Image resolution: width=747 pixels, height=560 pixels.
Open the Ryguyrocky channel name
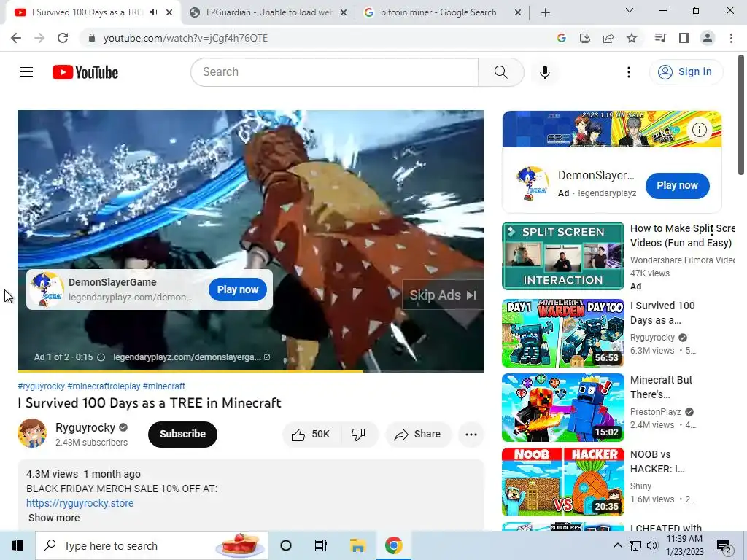85,427
